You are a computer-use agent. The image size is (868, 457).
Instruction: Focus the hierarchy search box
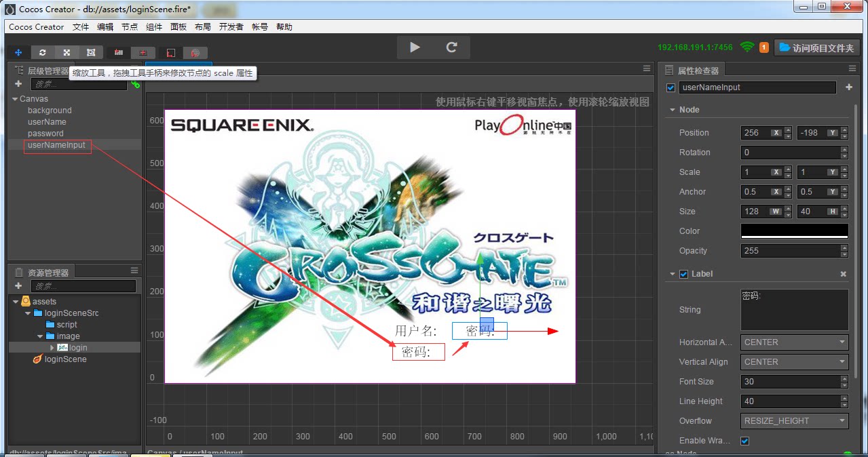tap(79, 84)
